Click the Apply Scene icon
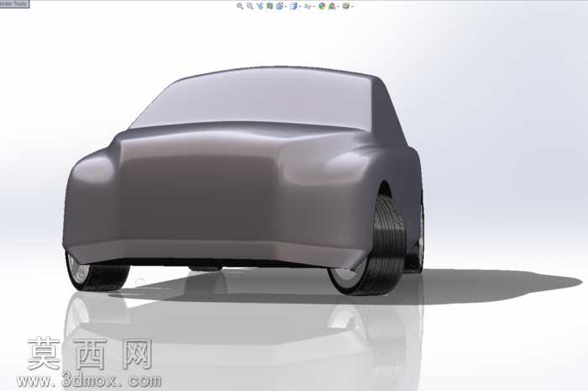 coord(332,6)
